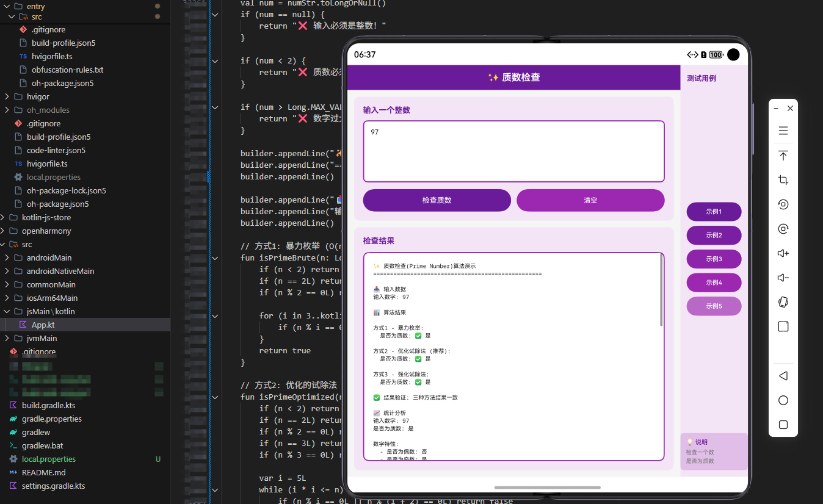The height and width of the screenshot is (504, 823).
Task: Click the Kotlin icon of App.kt
Action: (x=23, y=325)
